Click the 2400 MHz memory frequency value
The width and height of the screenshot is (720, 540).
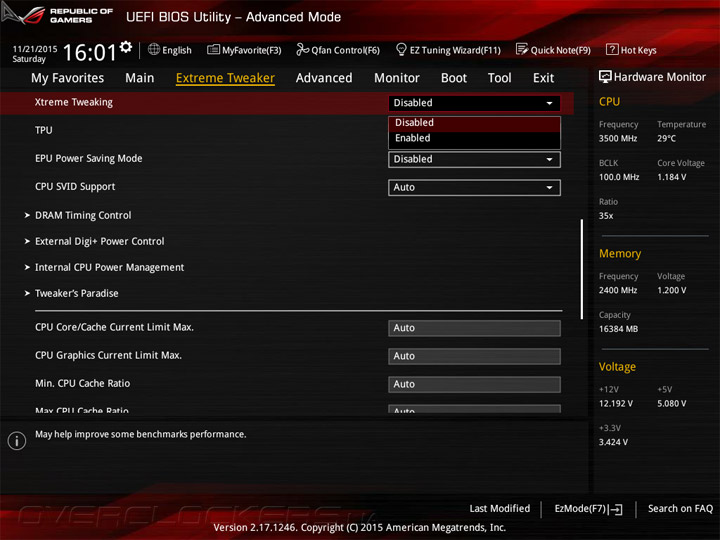coord(618,291)
